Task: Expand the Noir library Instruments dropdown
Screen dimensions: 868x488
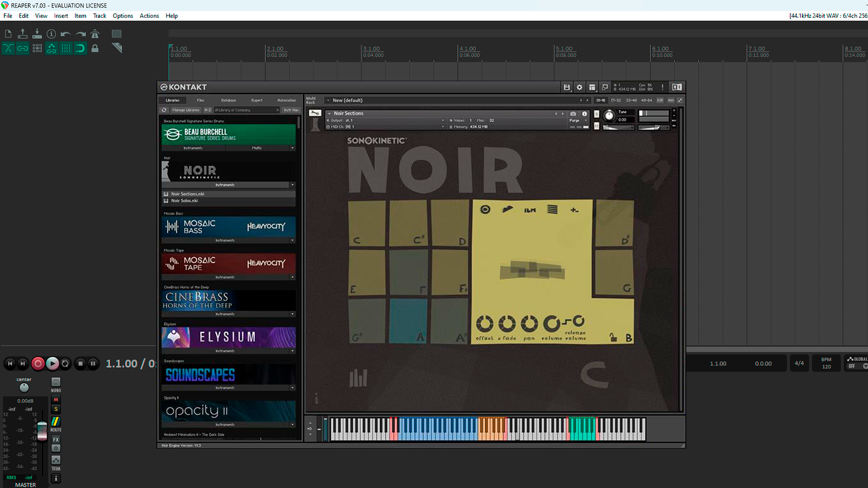Action: tap(292, 185)
